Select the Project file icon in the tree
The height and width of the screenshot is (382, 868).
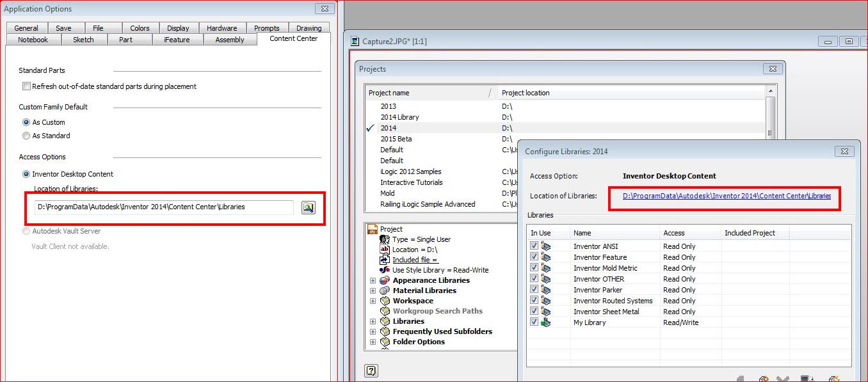point(372,229)
